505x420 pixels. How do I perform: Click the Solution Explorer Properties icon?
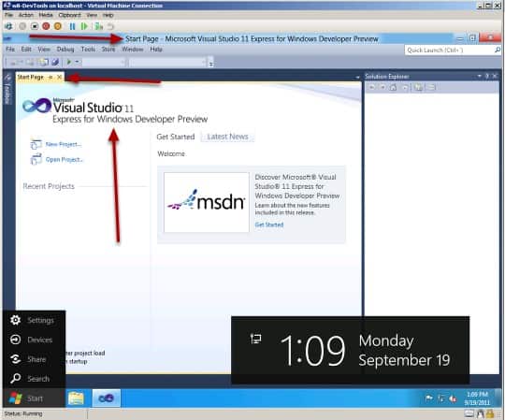click(431, 87)
